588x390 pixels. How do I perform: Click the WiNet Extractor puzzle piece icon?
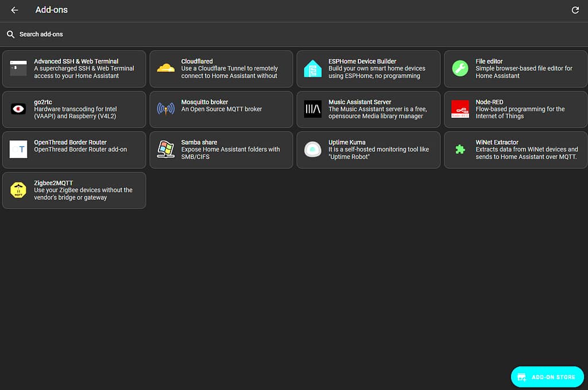pos(460,149)
